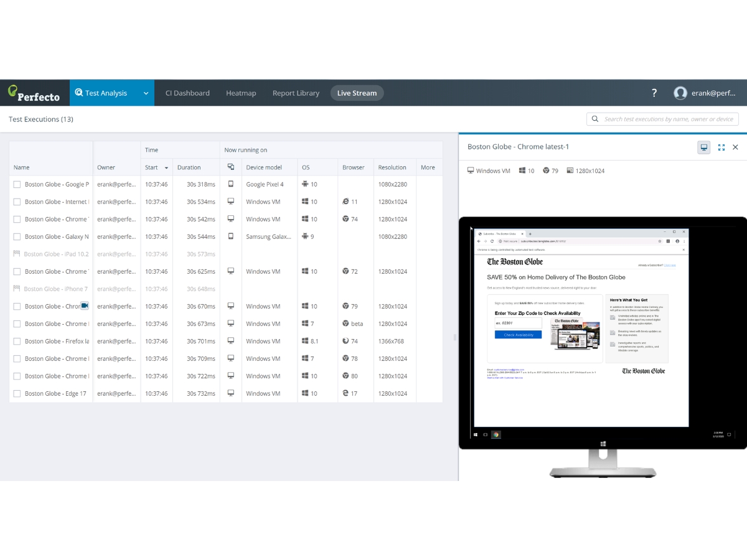
Task: Click the Internet Explorer icon next to 11
Action: [345, 202]
